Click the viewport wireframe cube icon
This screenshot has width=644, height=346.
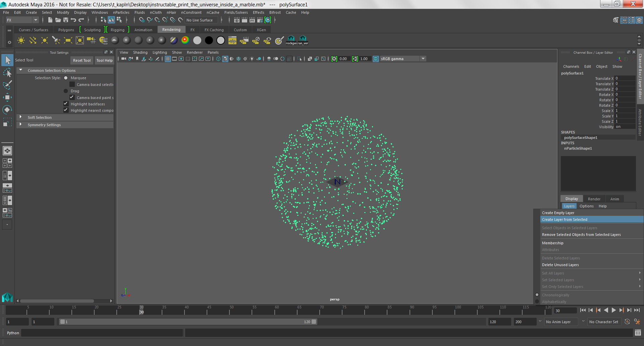[218, 59]
